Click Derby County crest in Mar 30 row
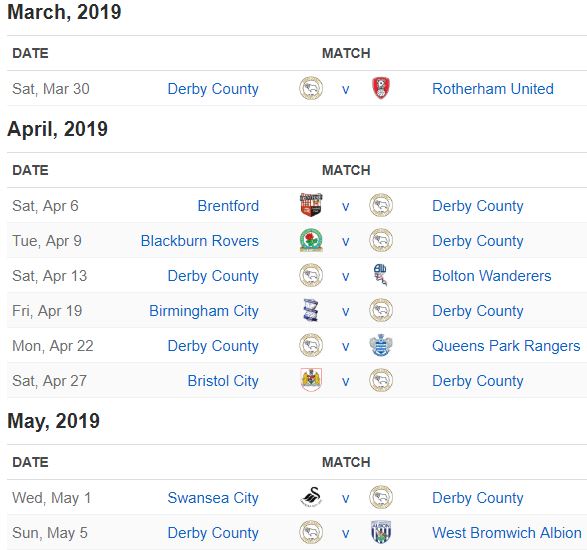This screenshot has height=550, width=587. coord(311,88)
